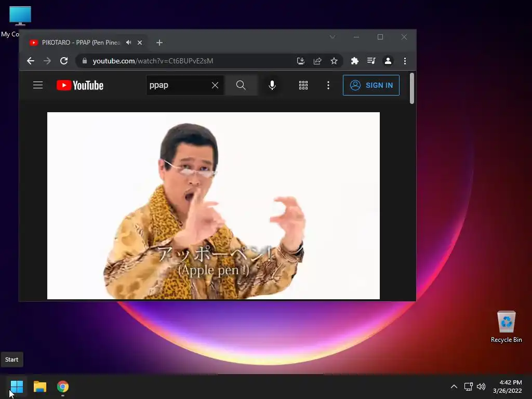The height and width of the screenshot is (399, 532).
Task: Show hidden system tray icons
Action: point(454,387)
